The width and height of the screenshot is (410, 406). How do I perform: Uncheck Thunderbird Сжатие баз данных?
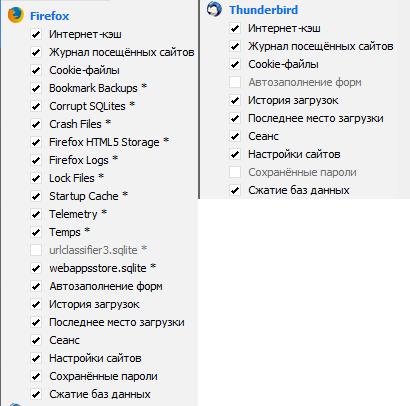[x=235, y=190]
